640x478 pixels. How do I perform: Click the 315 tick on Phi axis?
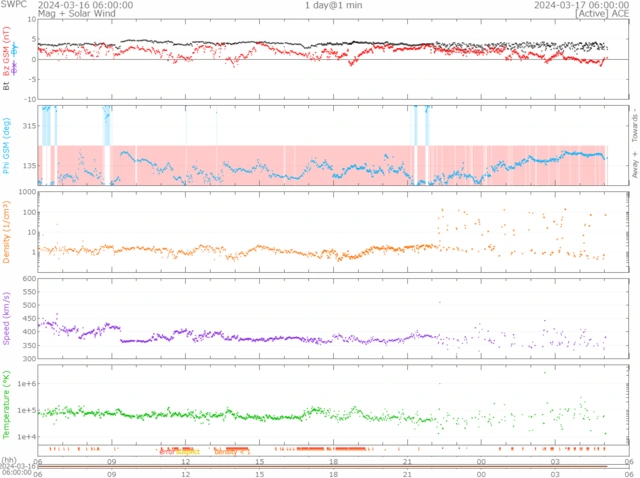[x=29, y=125]
